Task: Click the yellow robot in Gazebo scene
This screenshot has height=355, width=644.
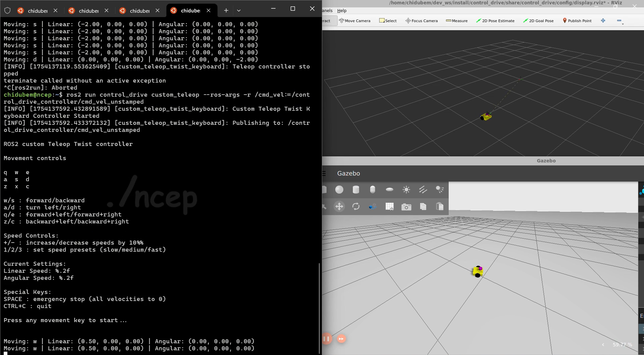Action: (478, 271)
